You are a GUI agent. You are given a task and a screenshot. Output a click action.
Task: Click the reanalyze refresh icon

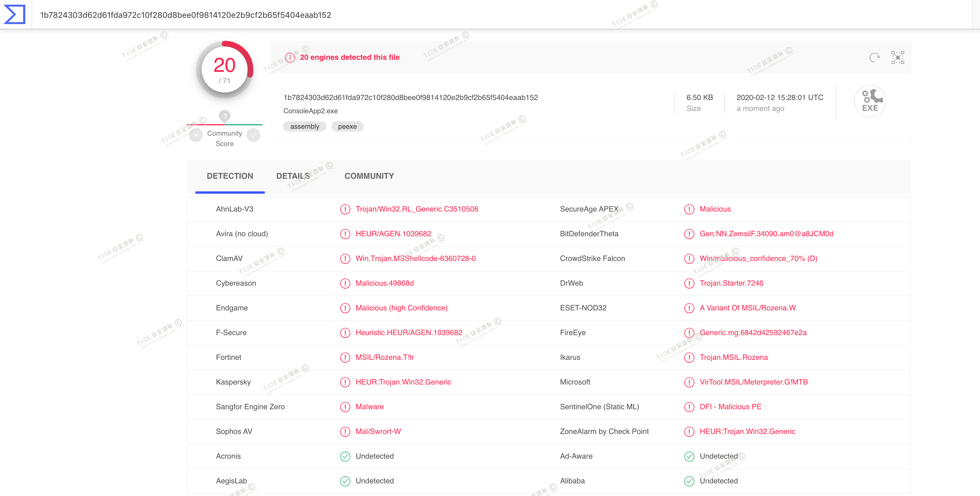pyautogui.click(x=874, y=57)
